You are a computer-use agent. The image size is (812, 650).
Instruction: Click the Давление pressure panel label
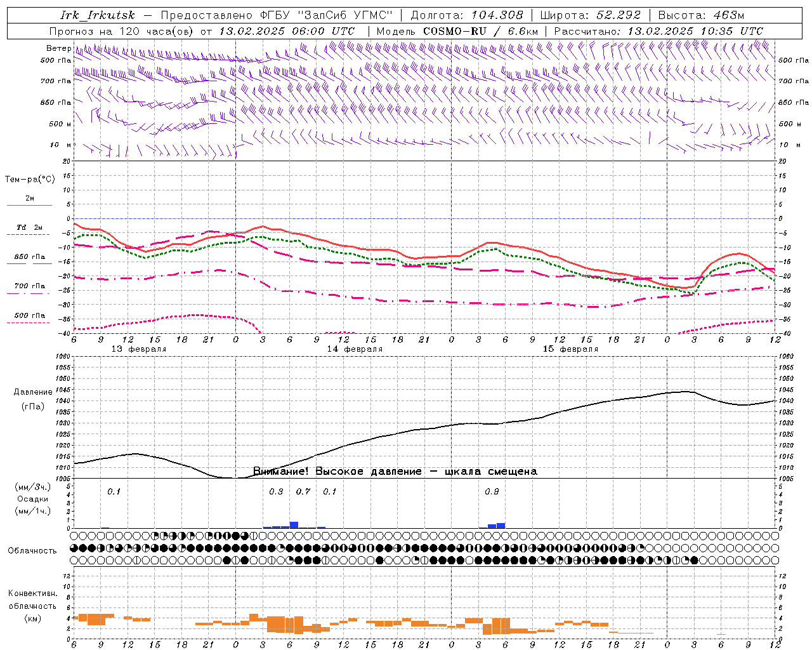(x=33, y=392)
